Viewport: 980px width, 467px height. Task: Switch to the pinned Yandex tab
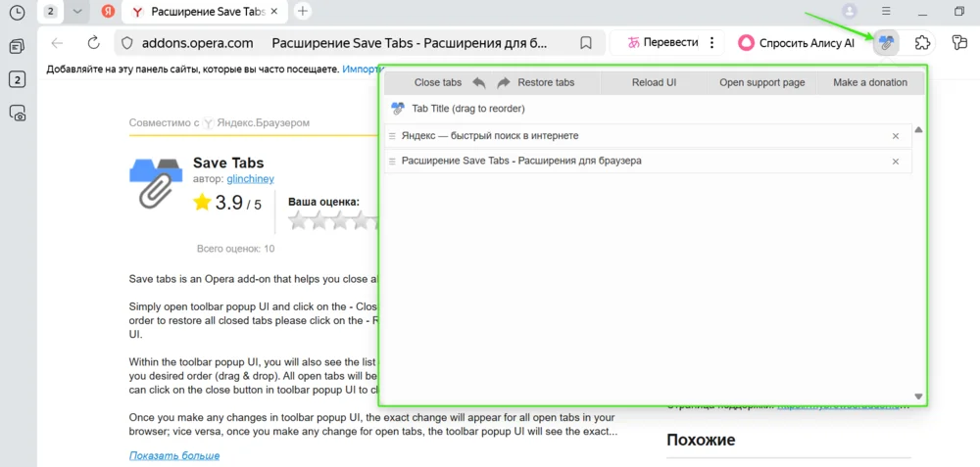108,11
